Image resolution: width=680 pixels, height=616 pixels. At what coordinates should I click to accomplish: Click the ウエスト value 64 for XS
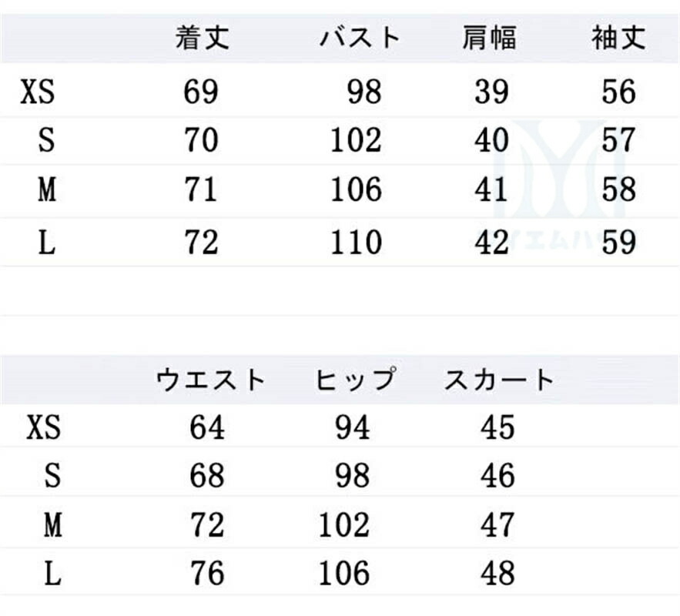click(x=207, y=427)
